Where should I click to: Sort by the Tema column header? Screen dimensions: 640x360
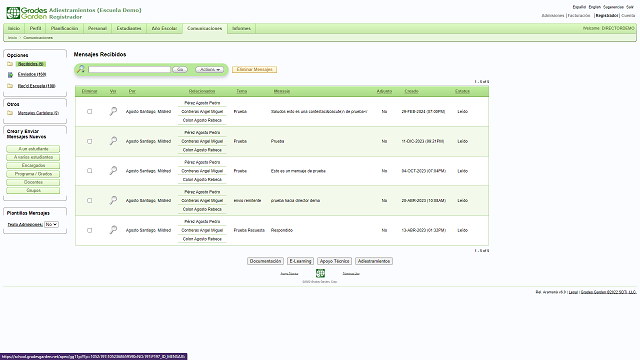pos(242,91)
